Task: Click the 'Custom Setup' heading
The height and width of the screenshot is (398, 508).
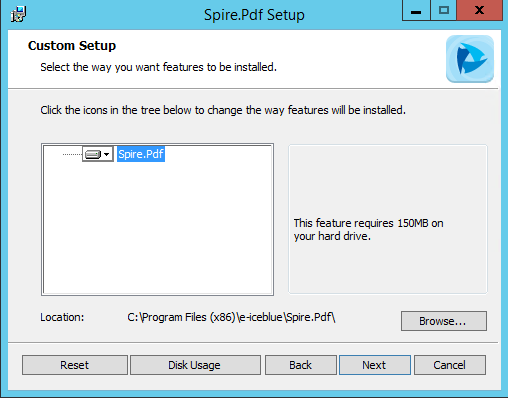Action: tap(72, 46)
